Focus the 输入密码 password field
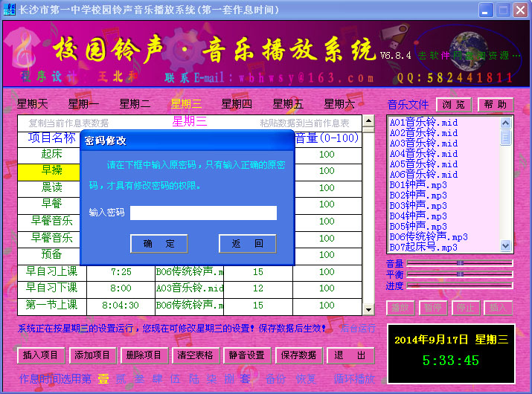The width and height of the screenshot is (532, 394). coord(203,213)
